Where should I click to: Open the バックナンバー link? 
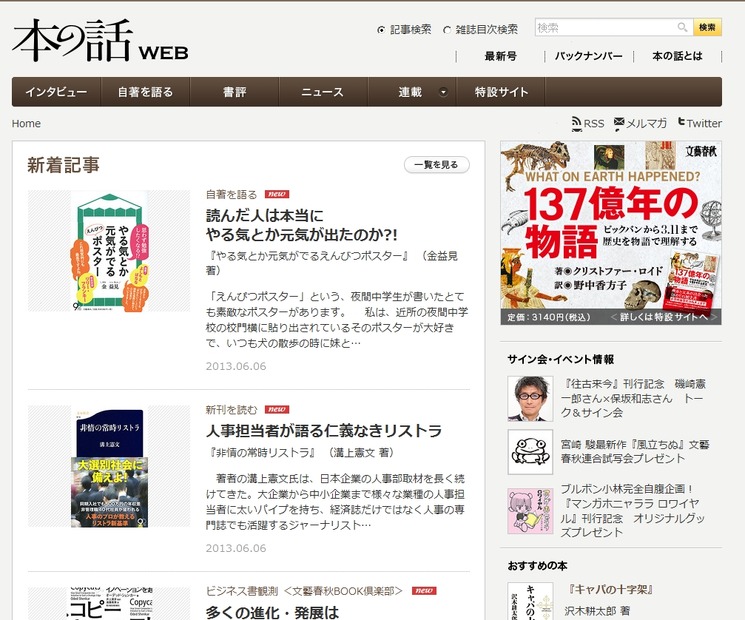(589, 56)
